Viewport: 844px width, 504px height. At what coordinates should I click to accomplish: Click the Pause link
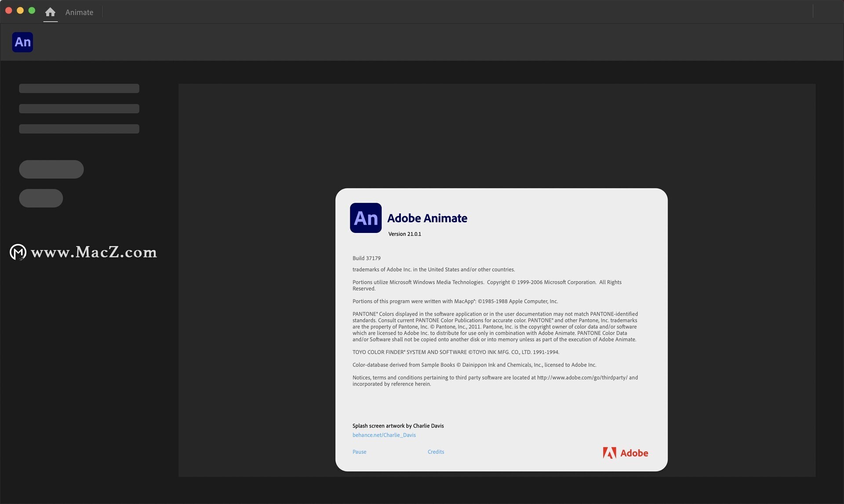coord(359,452)
